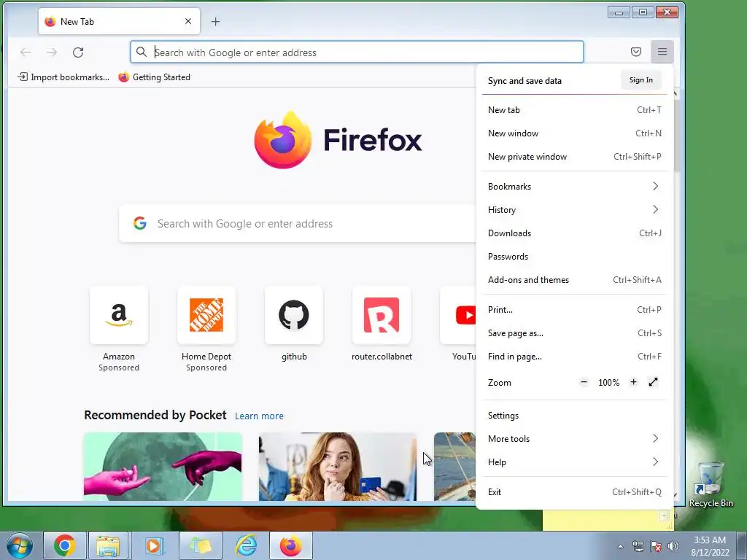Open Passwords from the menu
Image resolution: width=747 pixels, height=560 pixels.
(x=575, y=256)
